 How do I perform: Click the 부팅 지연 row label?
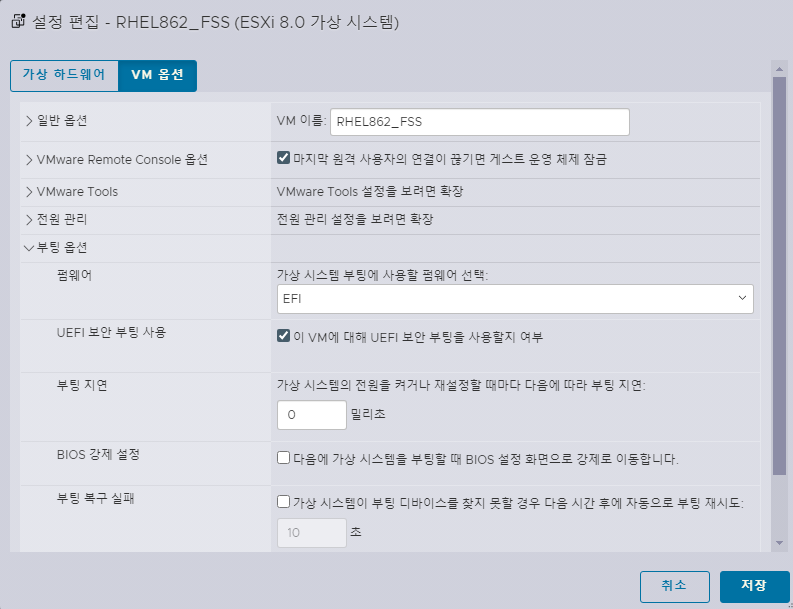[x=82, y=385]
